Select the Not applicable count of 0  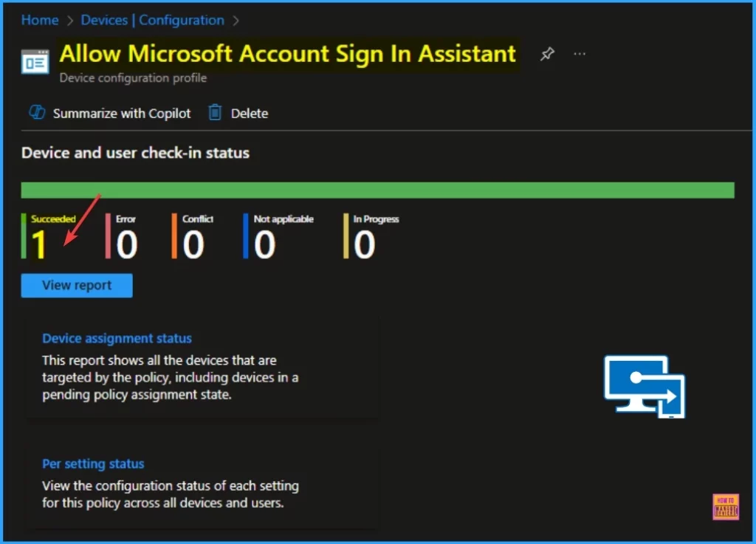[x=265, y=245]
